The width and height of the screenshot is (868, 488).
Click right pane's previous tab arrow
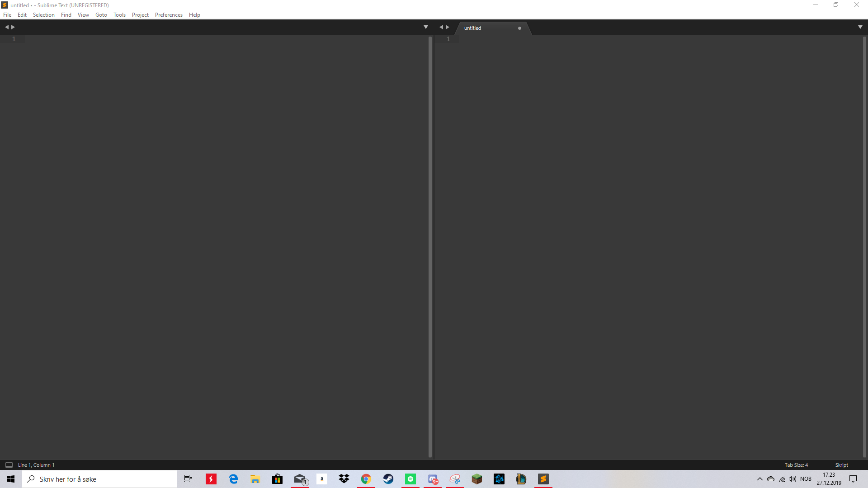pyautogui.click(x=441, y=27)
